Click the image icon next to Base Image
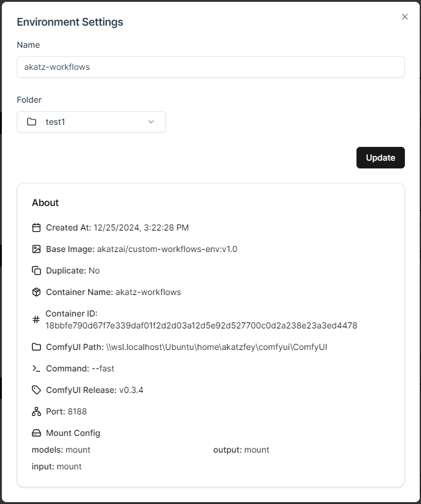The width and height of the screenshot is (421, 504). [36, 249]
